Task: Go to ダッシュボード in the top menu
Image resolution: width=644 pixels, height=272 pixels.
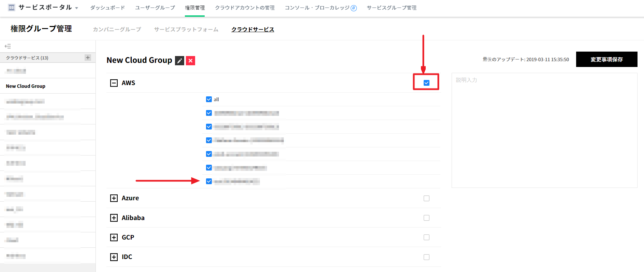Action: (x=107, y=8)
